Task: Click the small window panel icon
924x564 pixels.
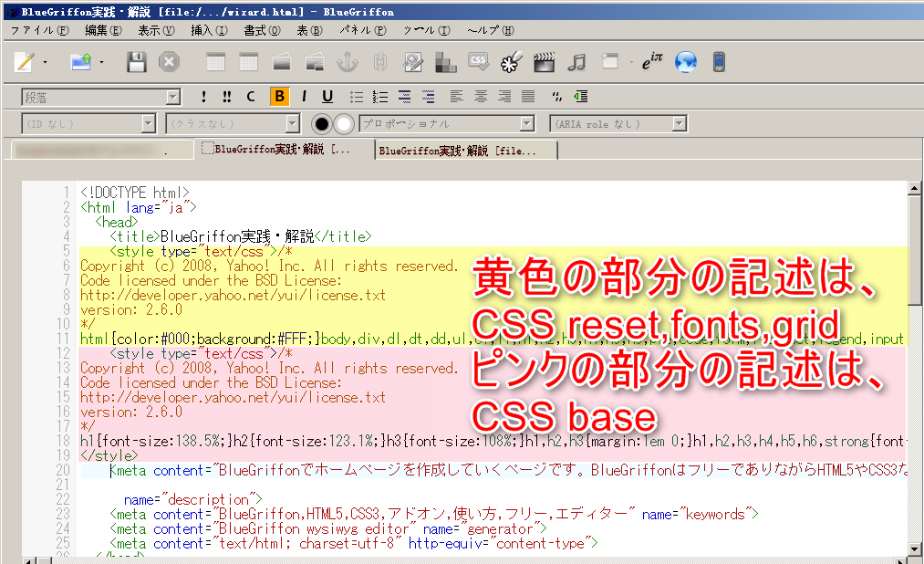Action: (x=610, y=61)
